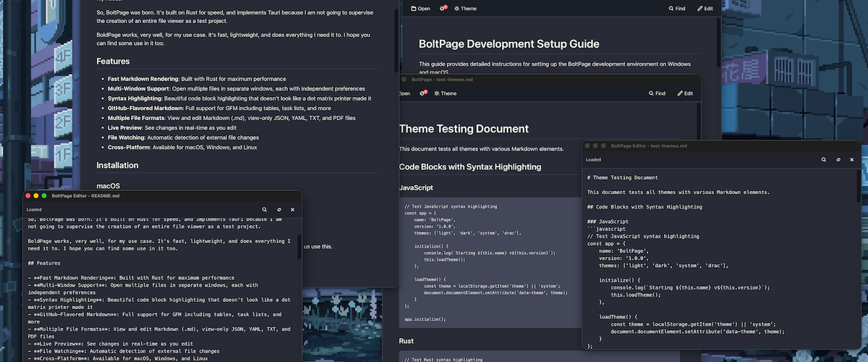
Task: Click the X icon in README.md editor toolbar
Action: (x=292, y=209)
